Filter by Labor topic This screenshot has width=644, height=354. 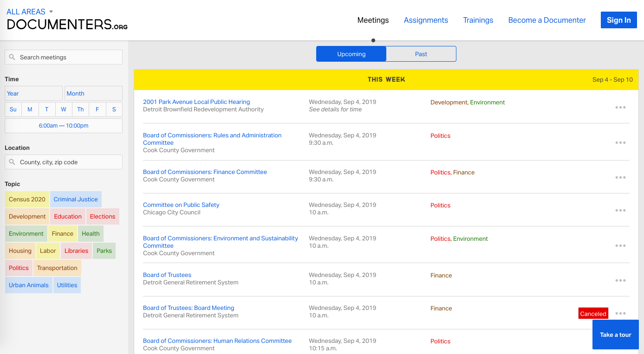(x=48, y=251)
